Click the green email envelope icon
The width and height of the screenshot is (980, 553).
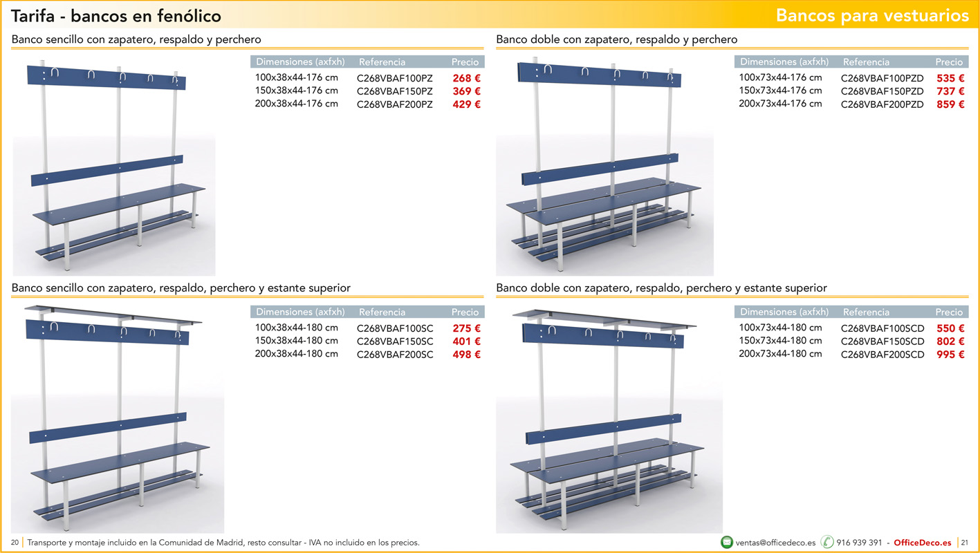[727, 542]
